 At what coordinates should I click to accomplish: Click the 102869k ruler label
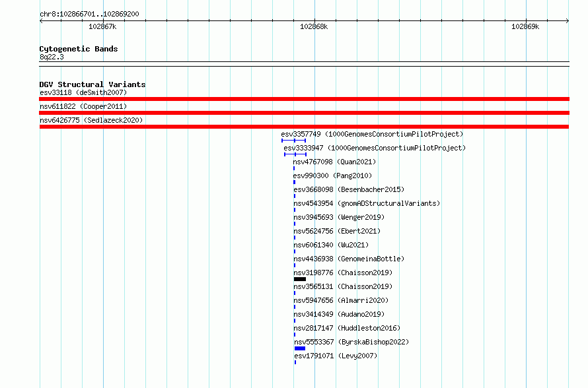[525, 26]
